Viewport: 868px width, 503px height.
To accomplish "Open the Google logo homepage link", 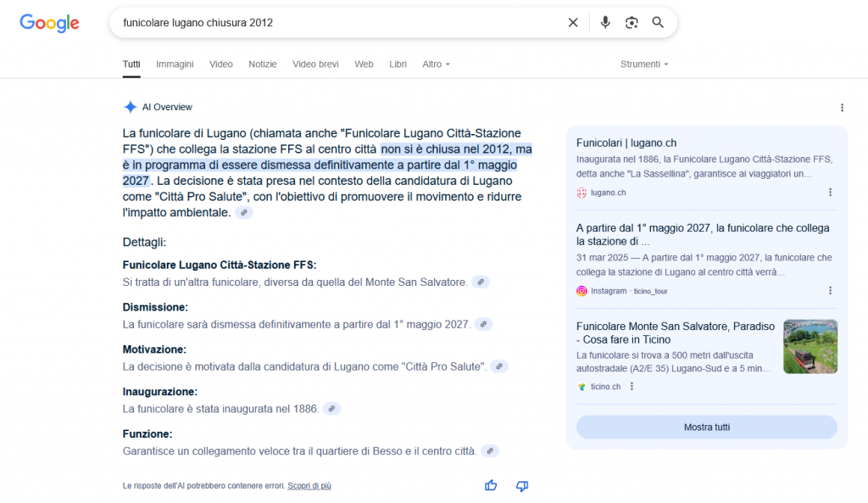I will (x=50, y=23).
